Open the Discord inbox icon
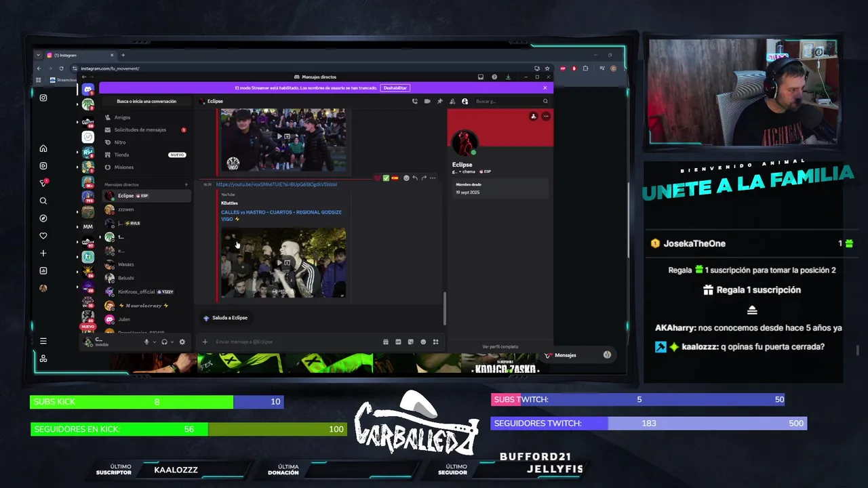This screenshot has width=868, height=488. (x=481, y=77)
